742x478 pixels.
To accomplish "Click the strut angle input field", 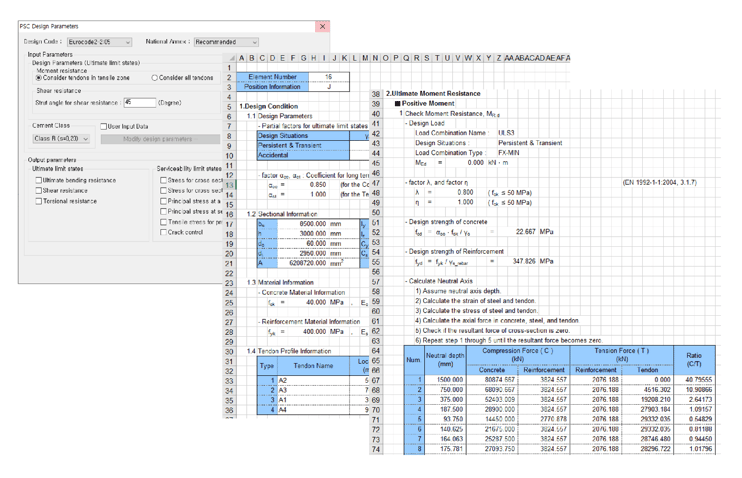I will (138, 102).
